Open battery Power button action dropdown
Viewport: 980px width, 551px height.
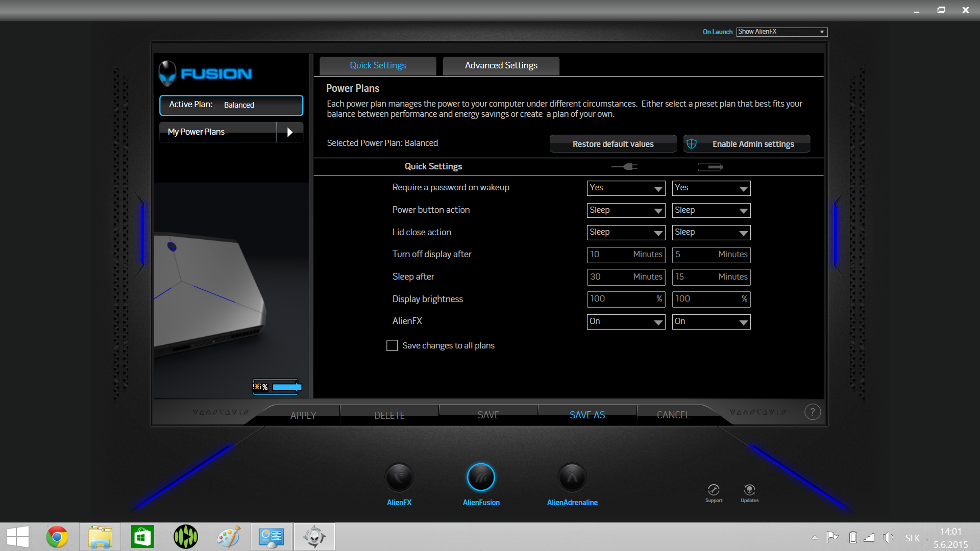(x=711, y=210)
